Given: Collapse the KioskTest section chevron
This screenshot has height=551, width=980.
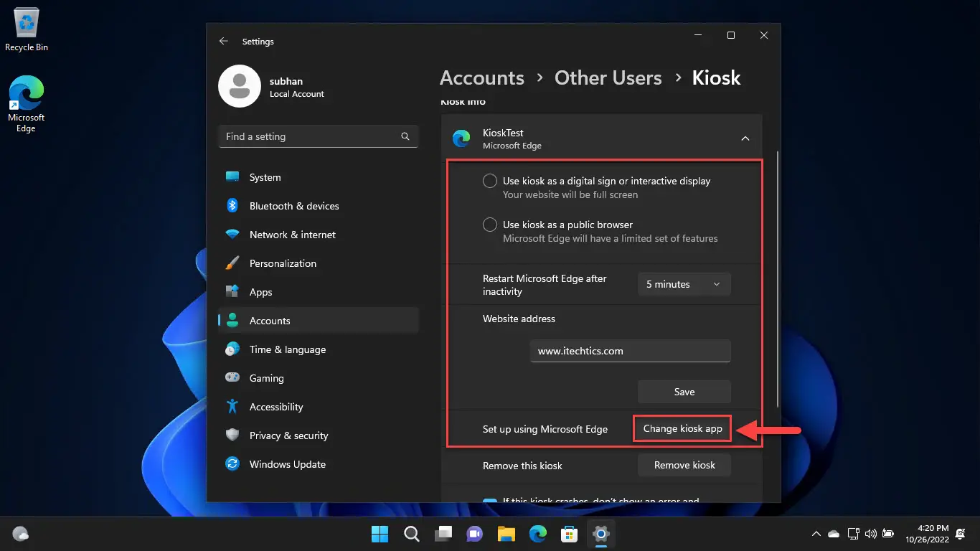Looking at the screenshot, I should click(x=745, y=138).
